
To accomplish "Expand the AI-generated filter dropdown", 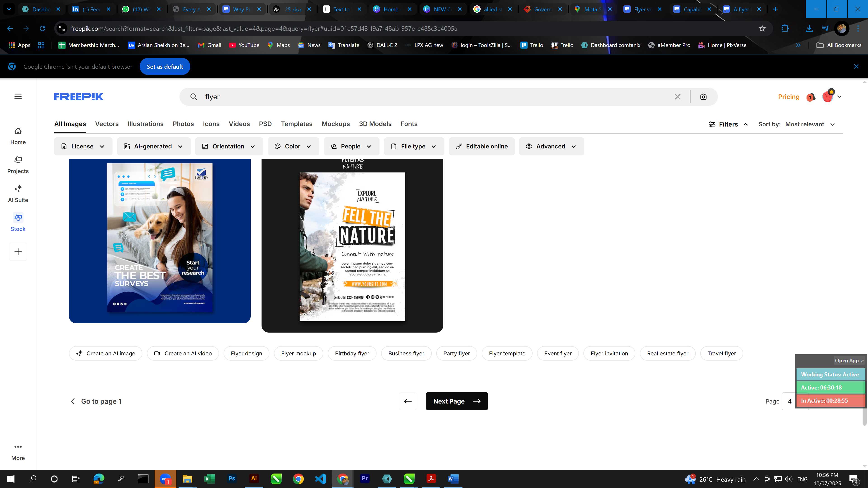I will [x=154, y=146].
